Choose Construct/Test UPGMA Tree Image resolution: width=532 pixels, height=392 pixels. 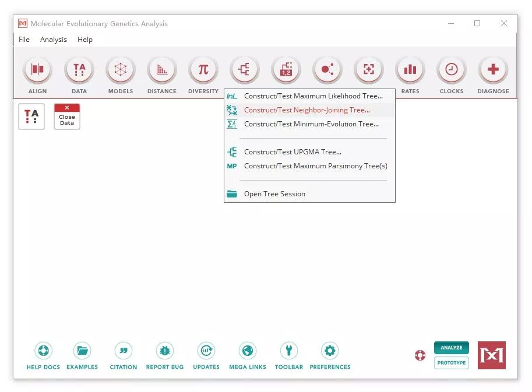tap(309, 152)
